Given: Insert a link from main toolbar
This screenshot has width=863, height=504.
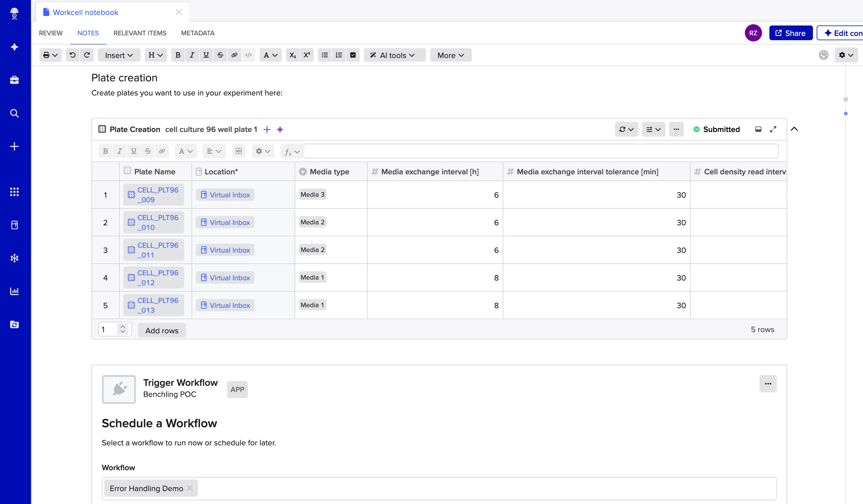Looking at the screenshot, I should coord(234,55).
